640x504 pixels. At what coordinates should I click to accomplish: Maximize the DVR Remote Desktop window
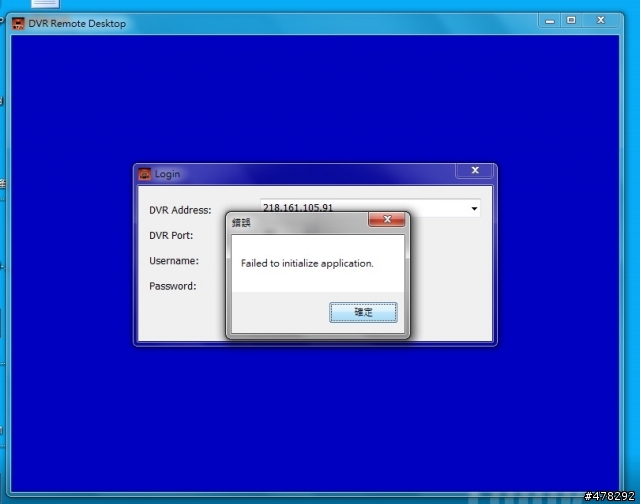pyautogui.click(x=571, y=20)
